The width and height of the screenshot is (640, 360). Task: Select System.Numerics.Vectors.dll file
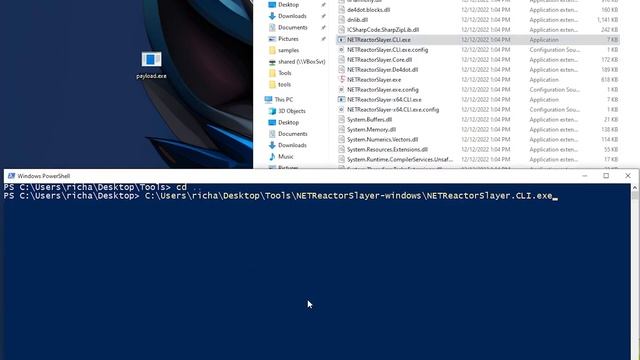point(382,140)
